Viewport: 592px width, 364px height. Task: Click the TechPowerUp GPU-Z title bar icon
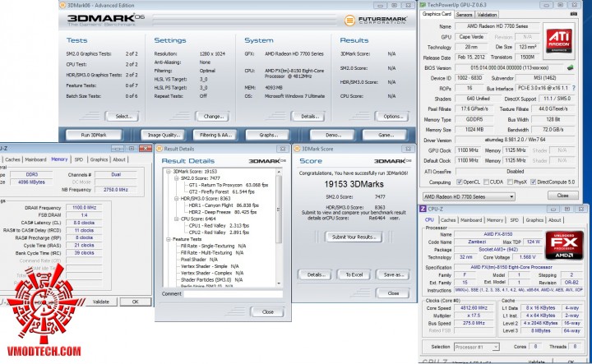[x=423, y=5]
